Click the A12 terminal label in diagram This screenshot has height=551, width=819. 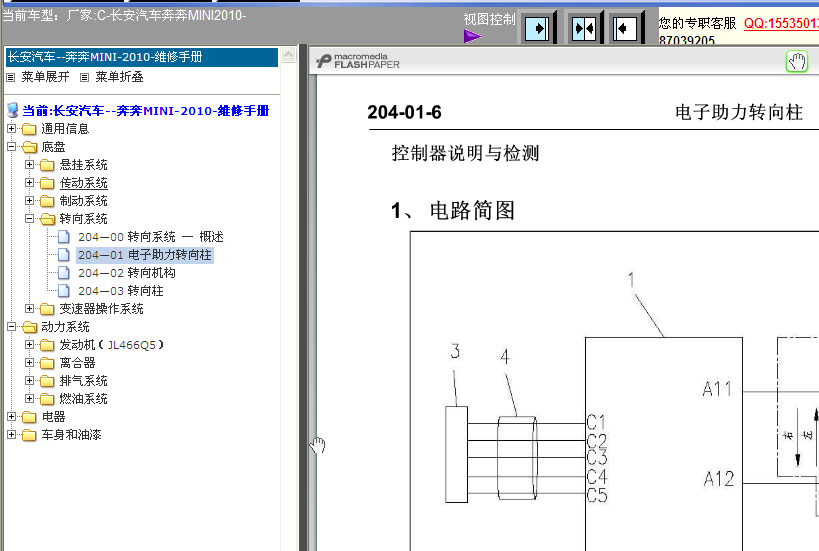[x=719, y=478]
